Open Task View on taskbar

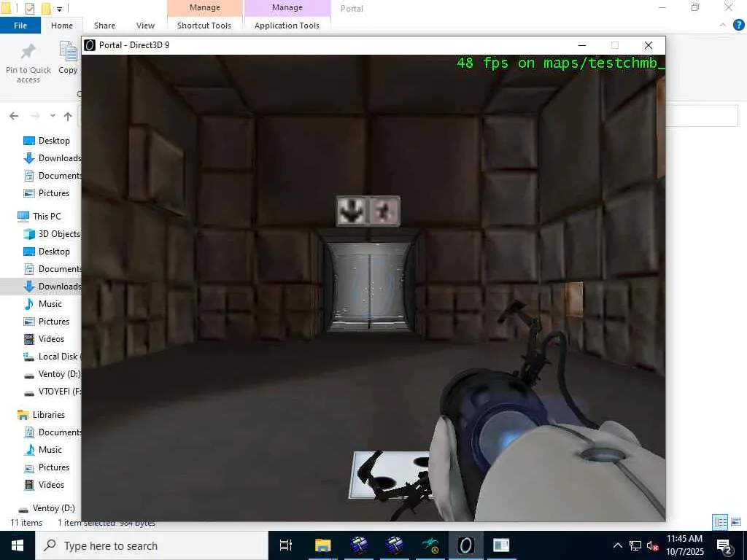[286, 545]
